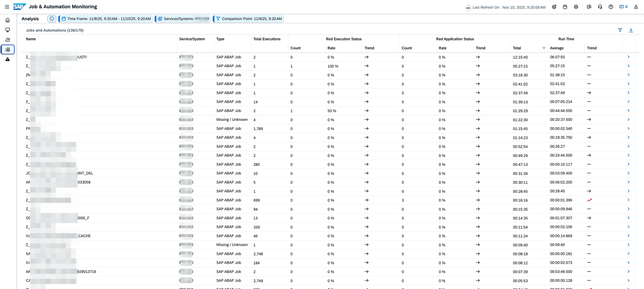Go to Home in the sidebar

tap(8, 20)
